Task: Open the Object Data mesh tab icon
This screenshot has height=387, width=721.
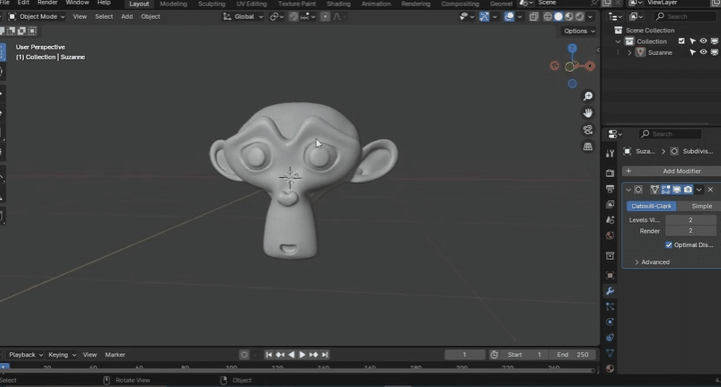Action: pos(610,353)
